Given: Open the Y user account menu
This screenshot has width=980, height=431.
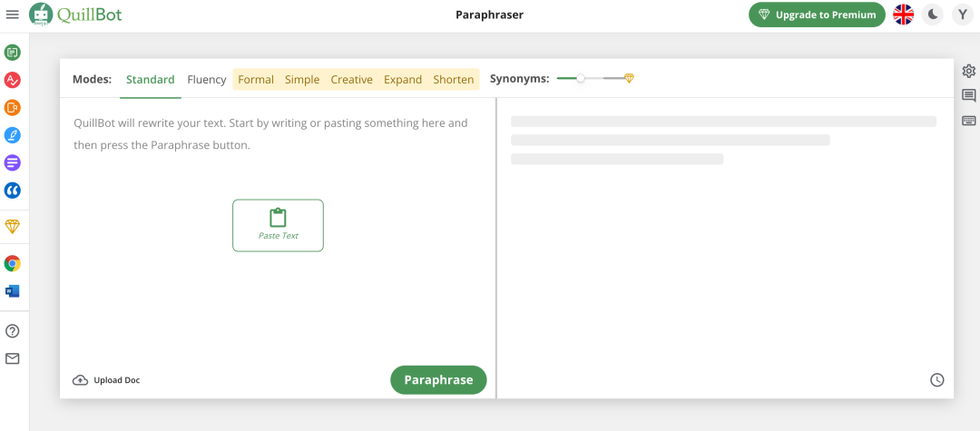Looking at the screenshot, I should point(962,15).
